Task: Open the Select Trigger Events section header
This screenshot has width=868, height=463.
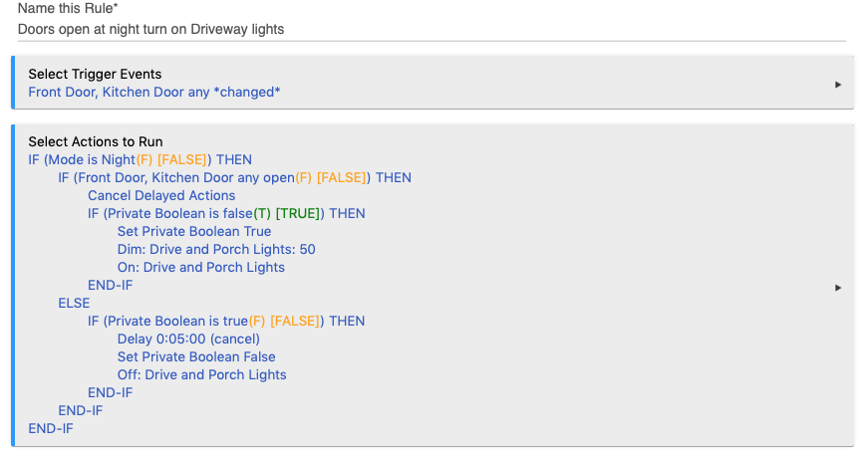Action: tap(95, 74)
